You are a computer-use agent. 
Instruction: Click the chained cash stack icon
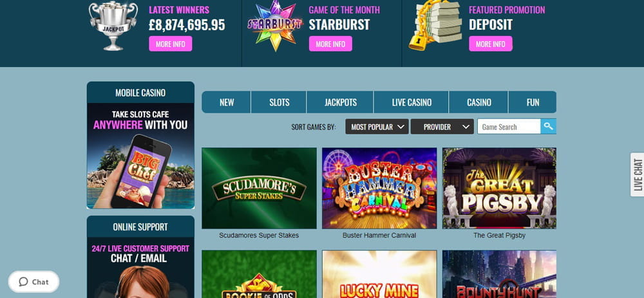coord(436,26)
